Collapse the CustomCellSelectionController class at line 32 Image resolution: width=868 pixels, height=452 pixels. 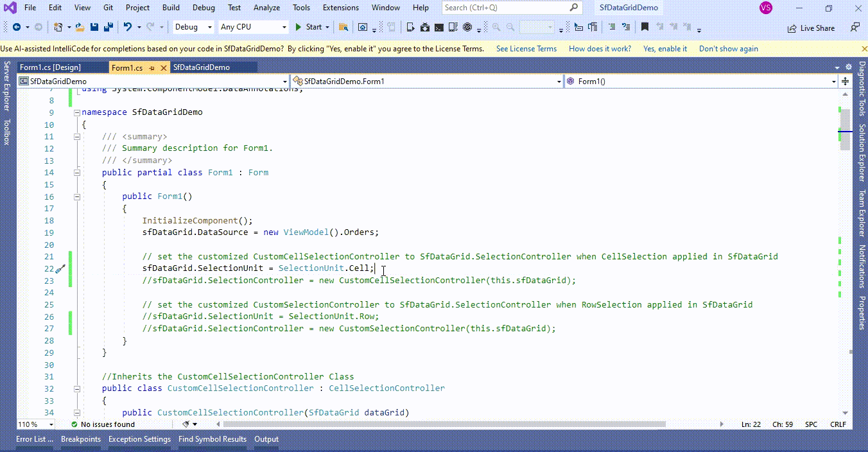click(77, 388)
